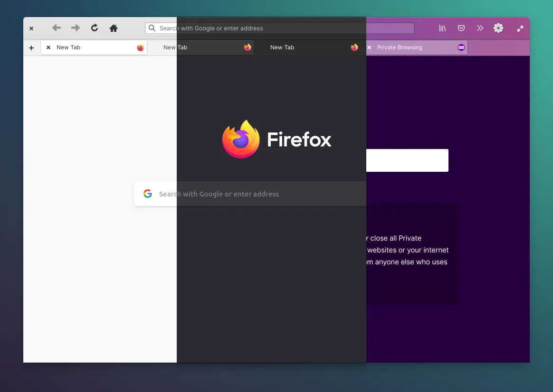Open the overflow toolbar menu with double chevron
The height and width of the screenshot is (392, 553).
point(480,28)
